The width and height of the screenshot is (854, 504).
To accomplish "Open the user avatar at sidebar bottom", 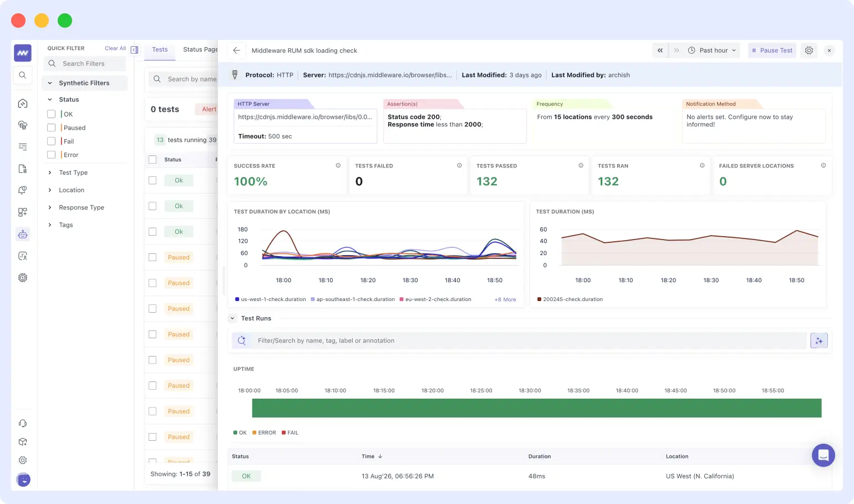I will pyautogui.click(x=23, y=480).
